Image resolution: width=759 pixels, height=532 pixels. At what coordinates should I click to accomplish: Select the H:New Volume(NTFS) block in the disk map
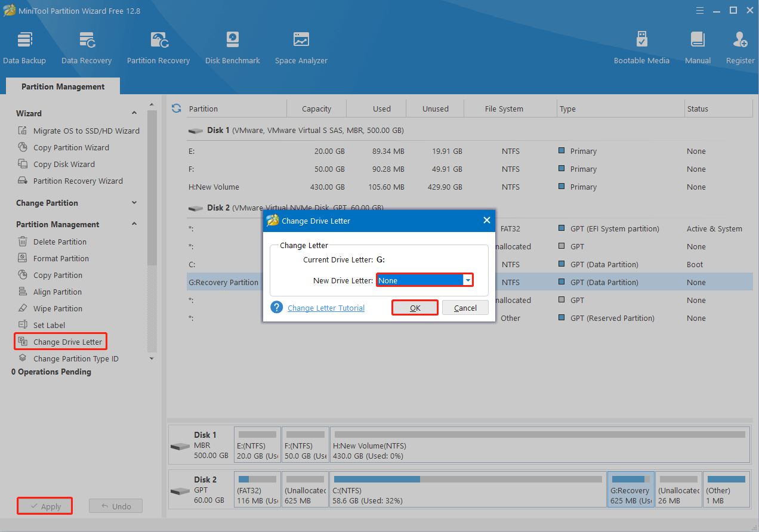point(539,445)
